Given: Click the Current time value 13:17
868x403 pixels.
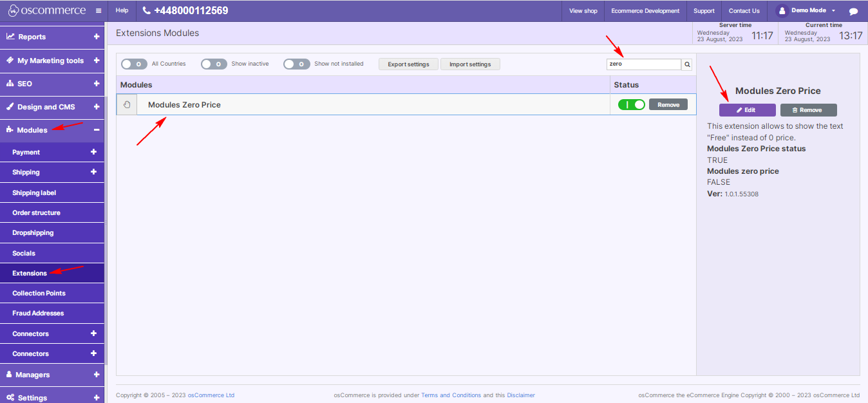Looking at the screenshot, I should coord(851,36).
